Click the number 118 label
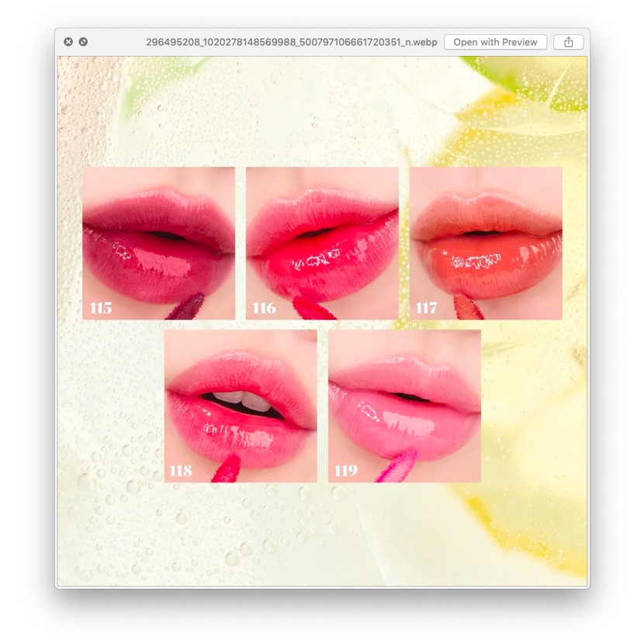The height and width of the screenshot is (644, 644). pyautogui.click(x=182, y=471)
